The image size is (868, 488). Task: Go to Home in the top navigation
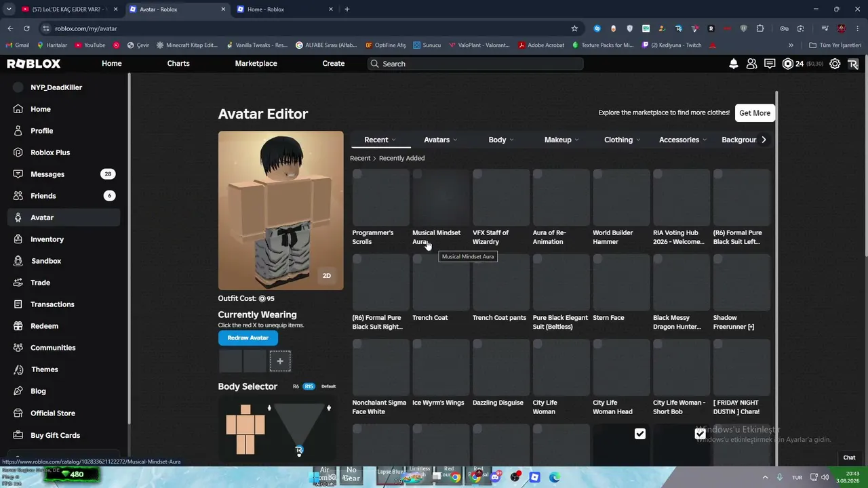click(x=112, y=64)
